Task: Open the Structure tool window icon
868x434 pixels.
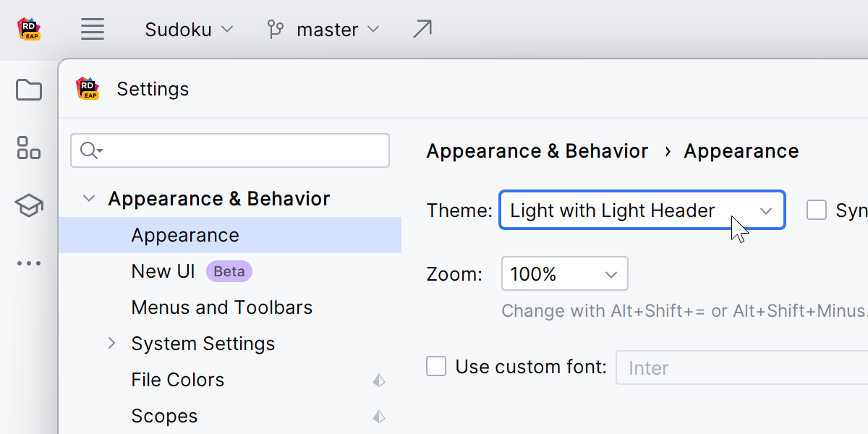Action: tap(29, 148)
